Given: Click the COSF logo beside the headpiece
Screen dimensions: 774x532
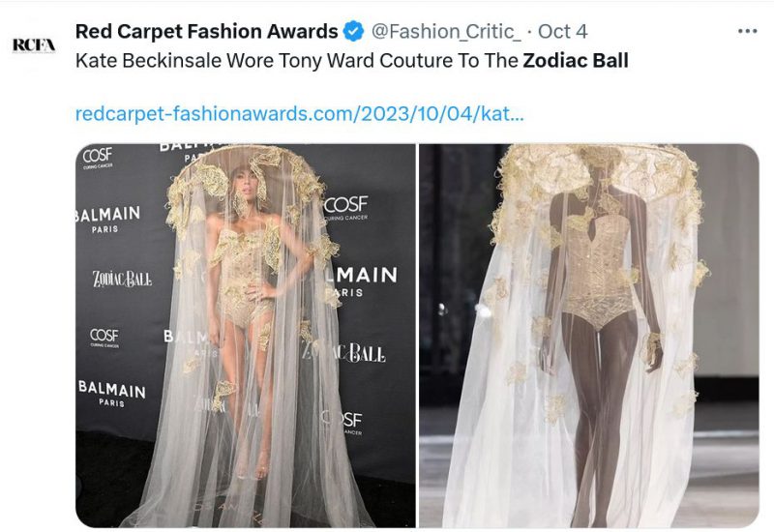Looking at the screenshot, I should click(346, 207).
